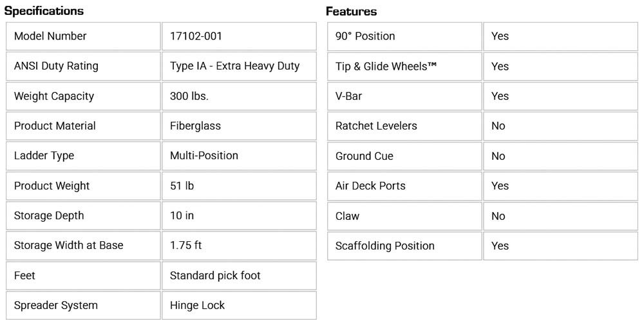Click the ANSI Duty Rating label

point(56,66)
